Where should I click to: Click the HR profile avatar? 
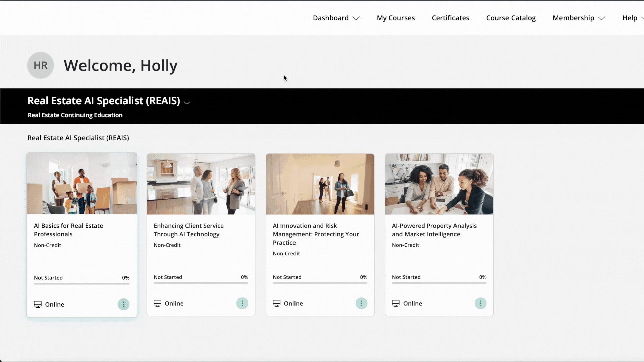pos(41,65)
